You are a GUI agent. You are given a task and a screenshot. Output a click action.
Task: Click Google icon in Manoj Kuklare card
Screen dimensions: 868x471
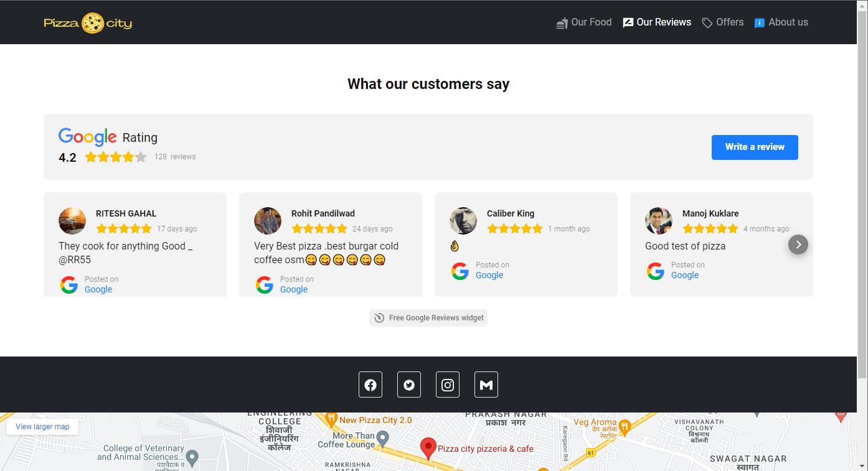[x=656, y=271]
